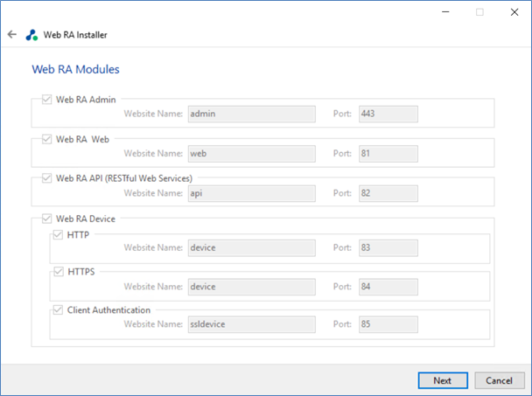
Task: Toggle the Web RA Device checkbox
Action: pyautogui.click(x=47, y=219)
